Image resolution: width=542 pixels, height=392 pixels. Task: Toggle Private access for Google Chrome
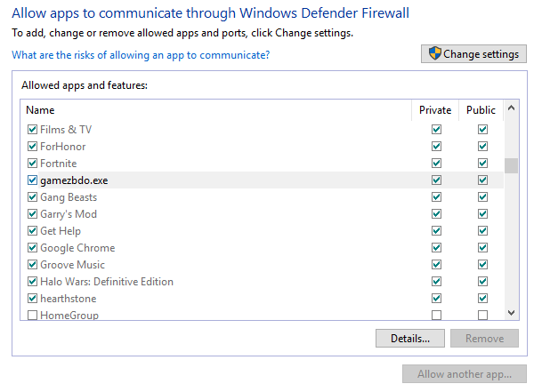click(x=436, y=248)
